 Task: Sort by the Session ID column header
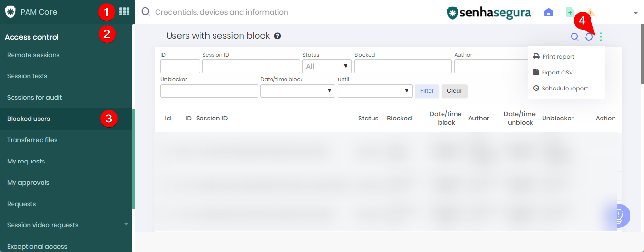[x=212, y=118]
